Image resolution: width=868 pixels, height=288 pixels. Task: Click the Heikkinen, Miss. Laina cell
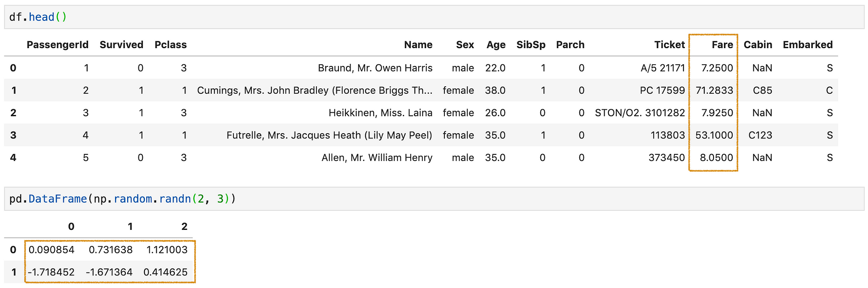coord(380,113)
